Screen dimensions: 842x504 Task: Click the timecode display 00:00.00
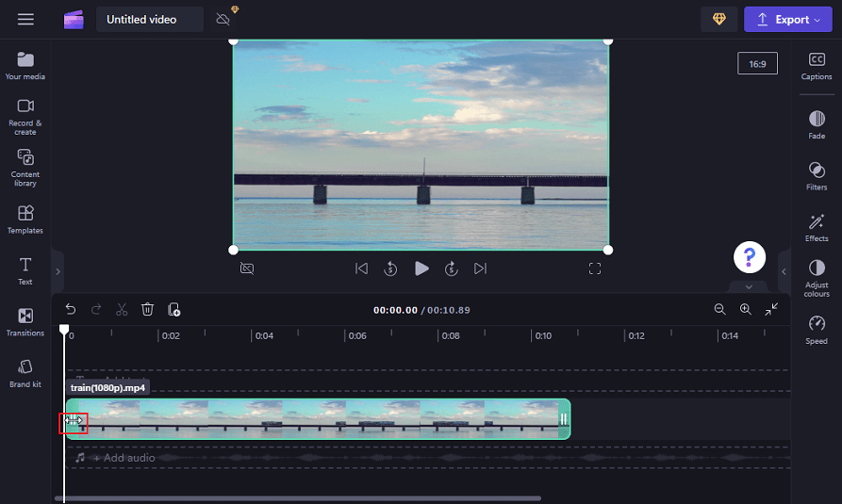click(395, 310)
